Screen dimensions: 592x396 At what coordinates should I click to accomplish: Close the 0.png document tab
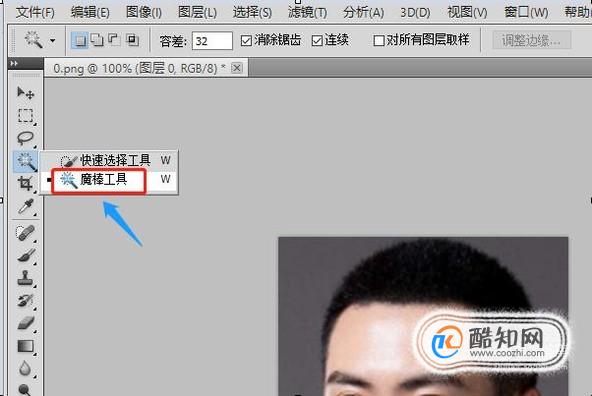tap(237, 68)
